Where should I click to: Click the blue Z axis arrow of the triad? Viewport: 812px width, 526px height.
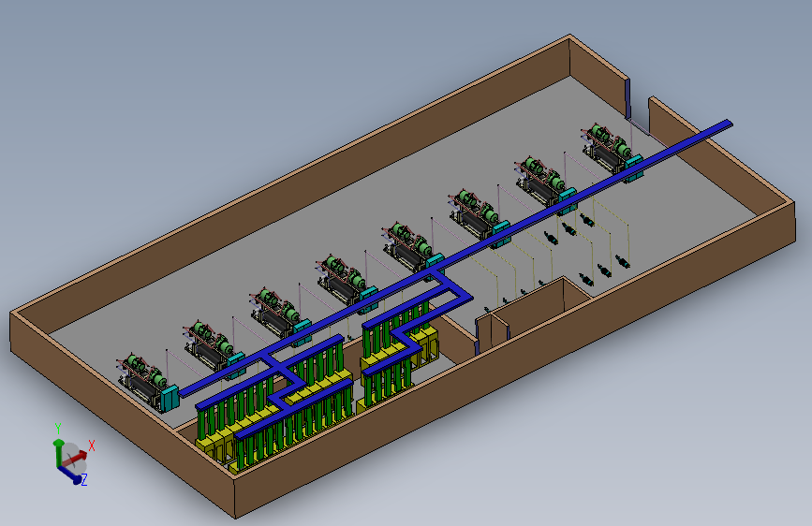(70, 475)
